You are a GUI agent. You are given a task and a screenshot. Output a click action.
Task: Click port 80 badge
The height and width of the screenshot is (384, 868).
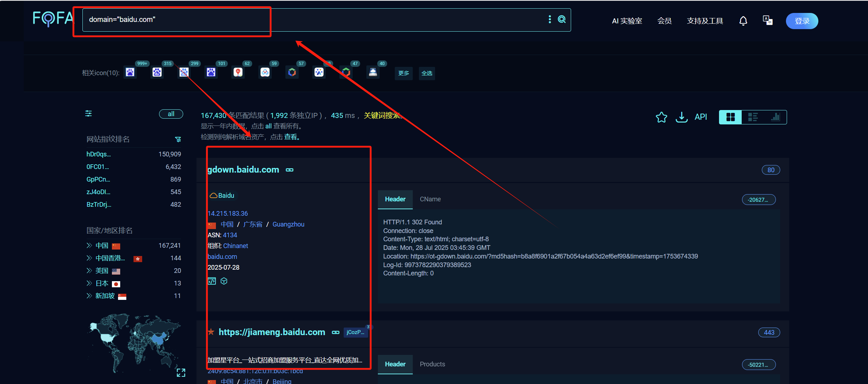(771, 170)
